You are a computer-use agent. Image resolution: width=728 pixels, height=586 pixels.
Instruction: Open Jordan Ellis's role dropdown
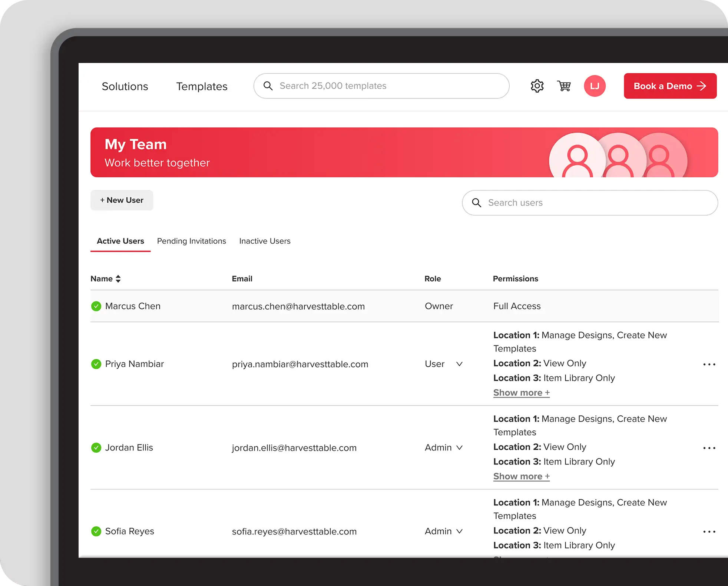pyautogui.click(x=459, y=447)
